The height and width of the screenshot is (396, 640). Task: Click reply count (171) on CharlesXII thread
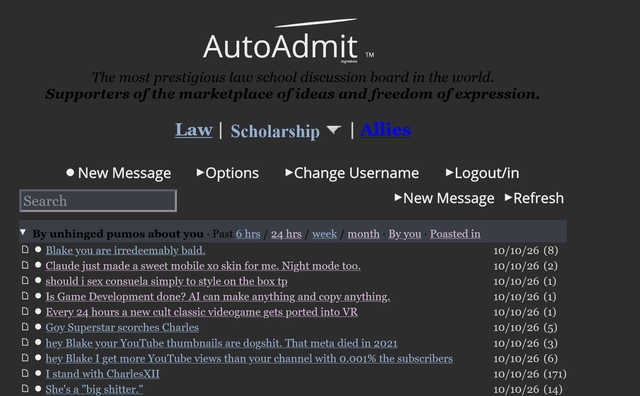pos(554,374)
